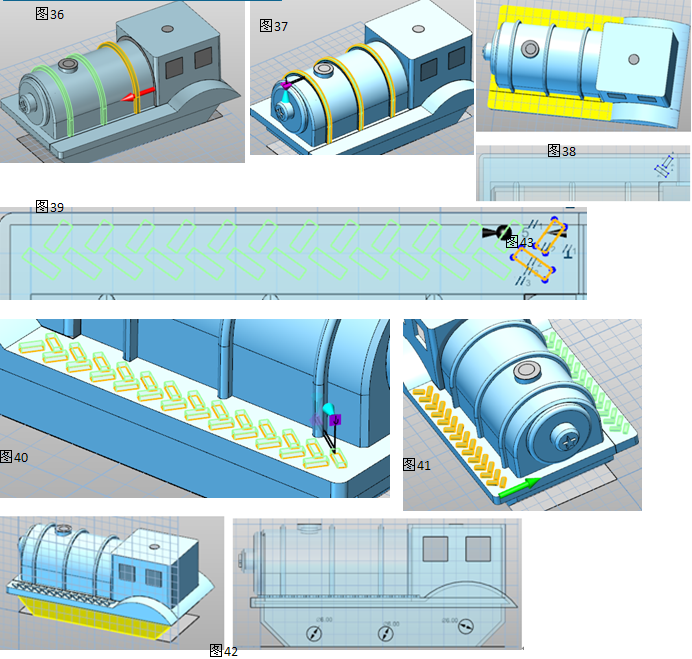The height and width of the screenshot is (659, 692).
Task: Select the upper orange rectangle sketch in figure 39
Action: [x=551, y=236]
